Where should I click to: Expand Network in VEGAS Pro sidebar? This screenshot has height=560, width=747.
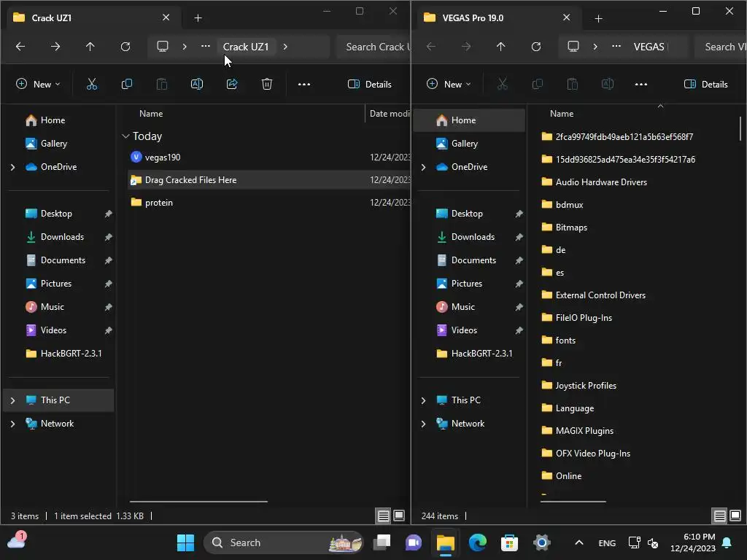pos(424,424)
